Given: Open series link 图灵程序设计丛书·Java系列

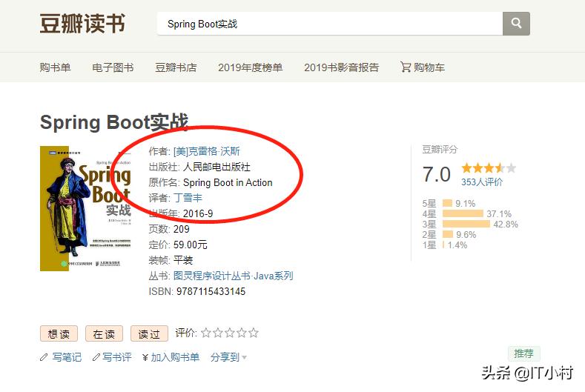Looking at the screenshot, I should click(233, 276).
